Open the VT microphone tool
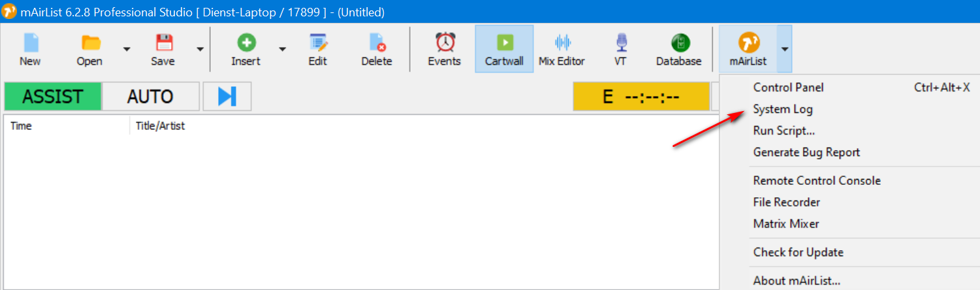This screenshot has height=290, width=980. (620, 43)
